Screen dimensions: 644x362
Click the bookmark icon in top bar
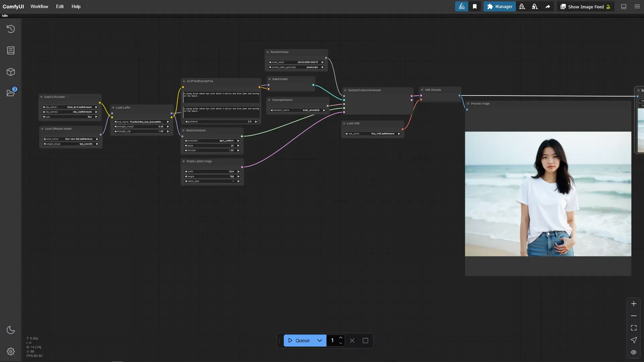click(475, 7)
